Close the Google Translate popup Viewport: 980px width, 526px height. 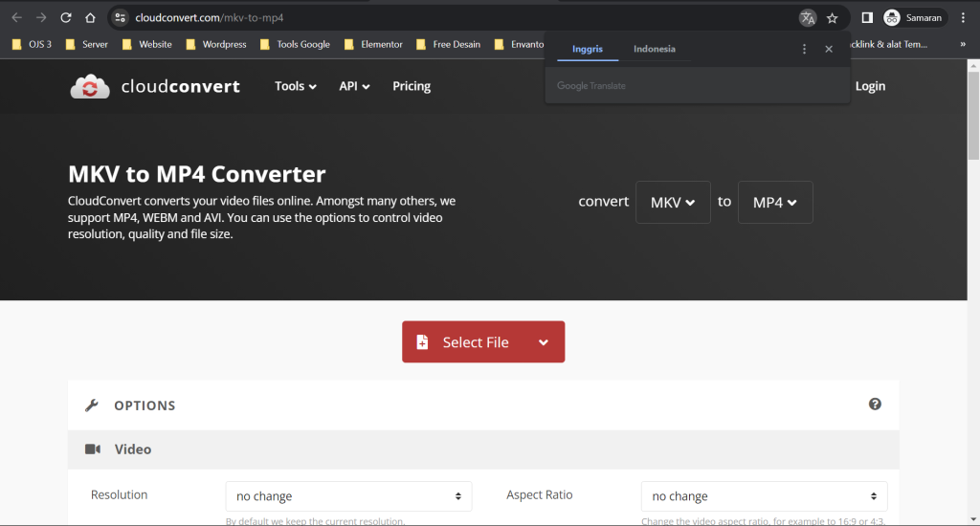click(x=829, y=49)
